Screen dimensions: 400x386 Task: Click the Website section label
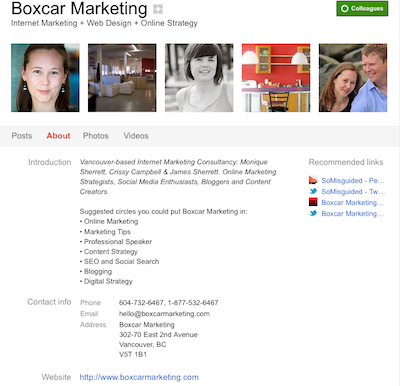coord(56,377)
